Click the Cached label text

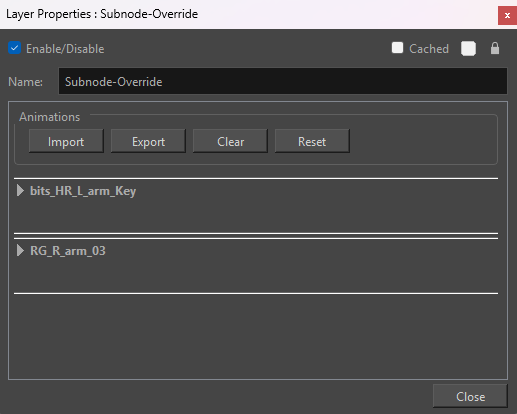pyautogui.click(x=429, y=49)
